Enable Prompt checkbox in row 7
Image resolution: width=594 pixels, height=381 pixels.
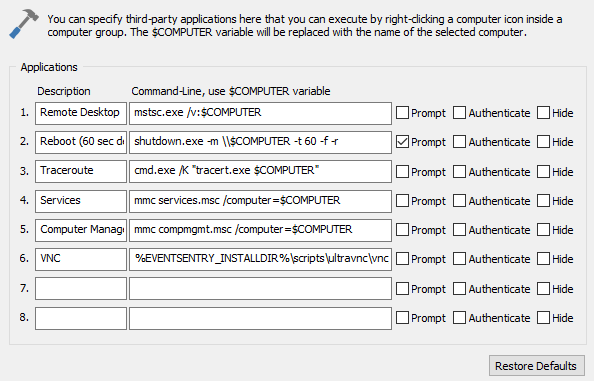tap(402, 289)
